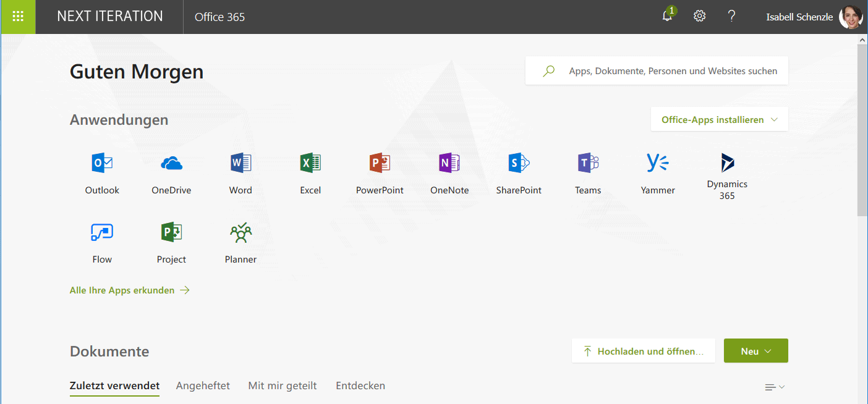
Task: Switch to the Mit mir geteilt tab
Action: click(283, 385)
